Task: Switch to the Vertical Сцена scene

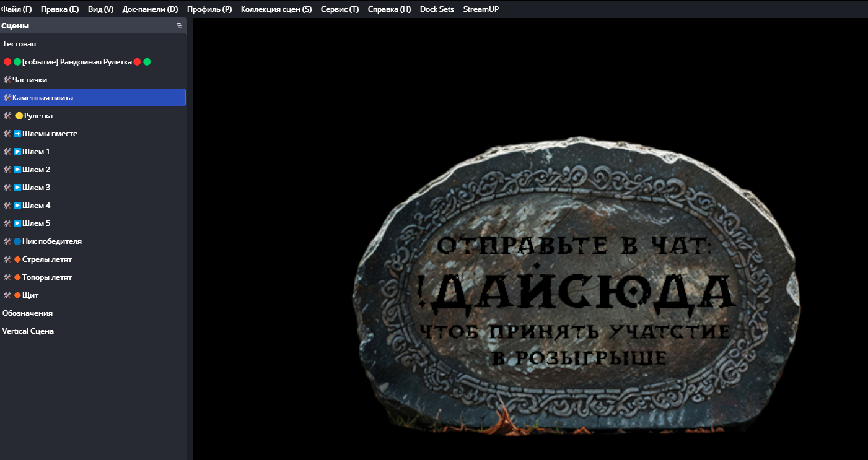Action: (x=28, y=331)
